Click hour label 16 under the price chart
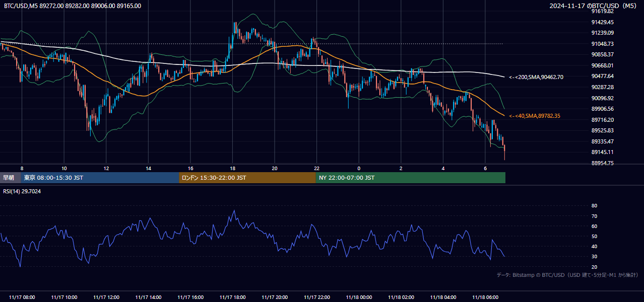 coord(190,168)
